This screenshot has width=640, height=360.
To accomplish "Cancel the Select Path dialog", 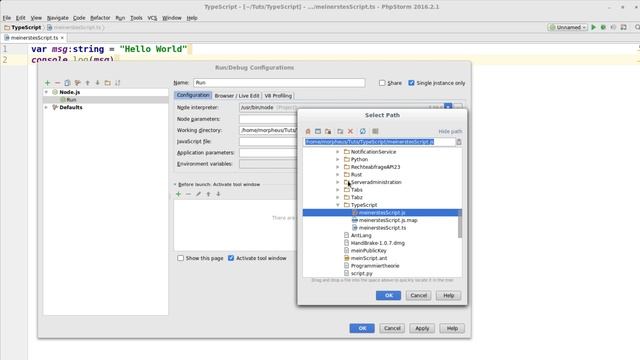I will coord(418,296).
